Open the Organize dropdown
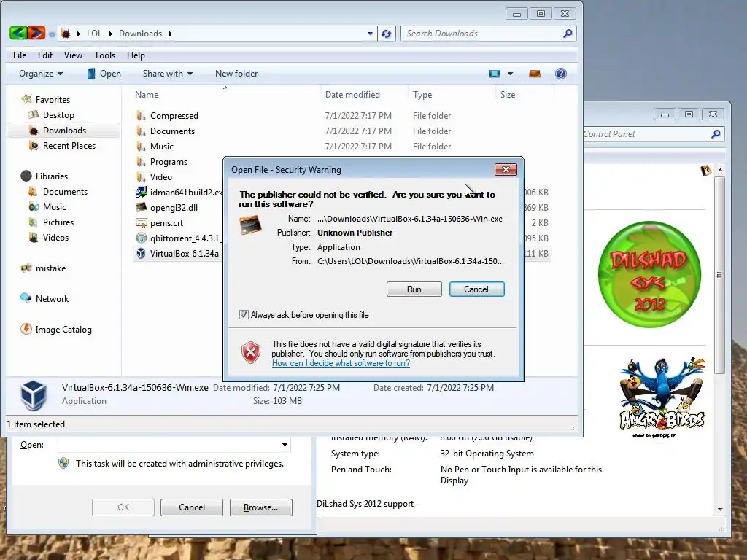Image resolution: width=747 pixels, height=560 pixels. click(41, 74)
